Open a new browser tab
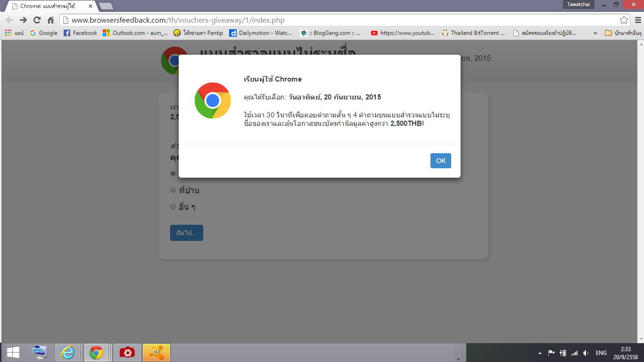This screenshot has height=362, width=644. (x=106, y=6)
